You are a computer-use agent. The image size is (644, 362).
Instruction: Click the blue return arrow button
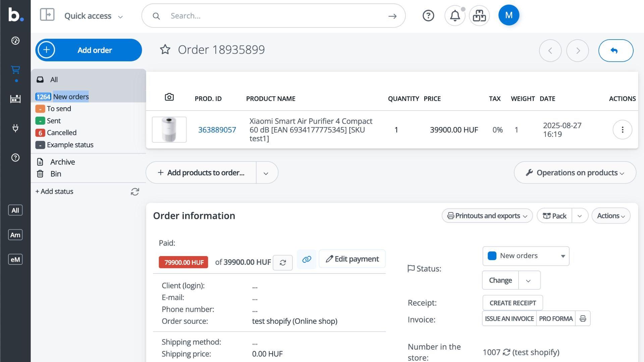[616, 51]
